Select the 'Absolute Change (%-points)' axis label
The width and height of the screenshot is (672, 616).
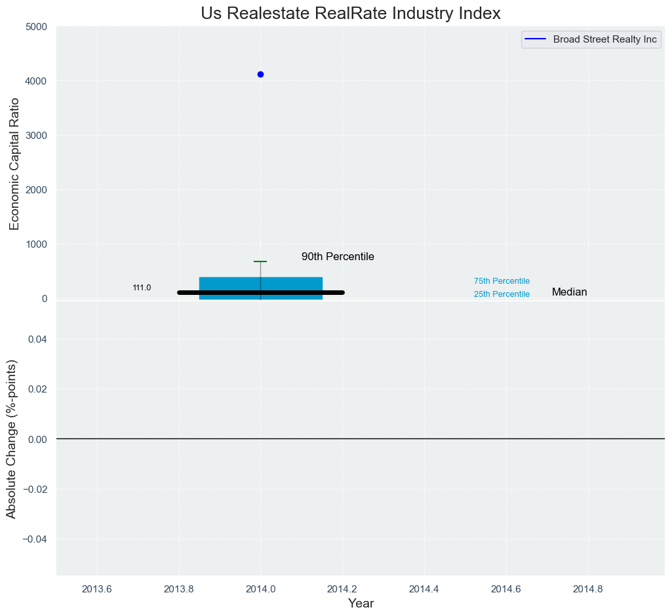pyautogui.click(x=11, y=438)
